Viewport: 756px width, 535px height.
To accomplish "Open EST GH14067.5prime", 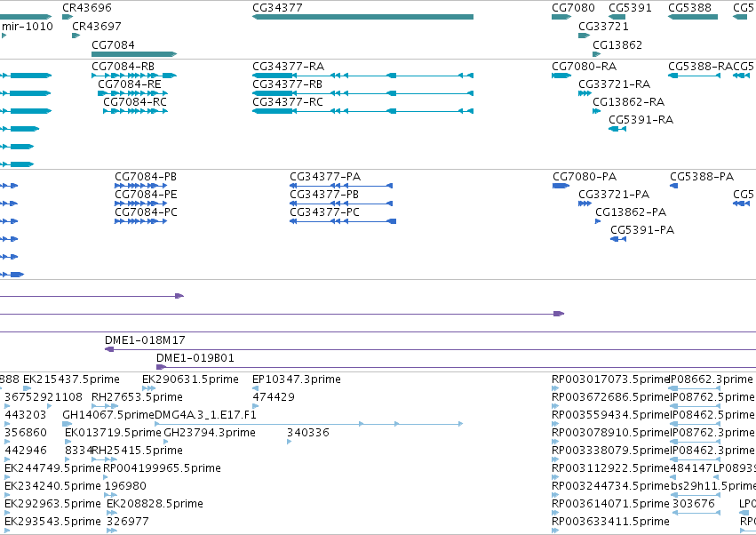I will pyautogui.click(x=108, y=415).
